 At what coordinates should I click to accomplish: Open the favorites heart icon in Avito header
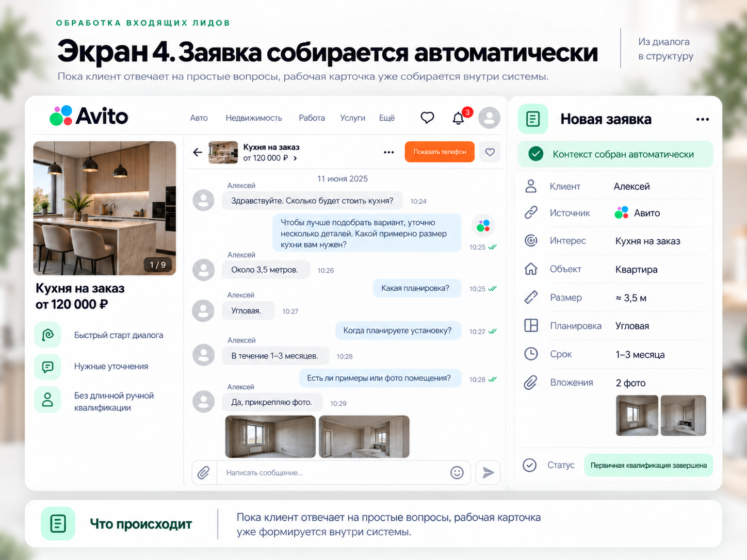(427, 118)
